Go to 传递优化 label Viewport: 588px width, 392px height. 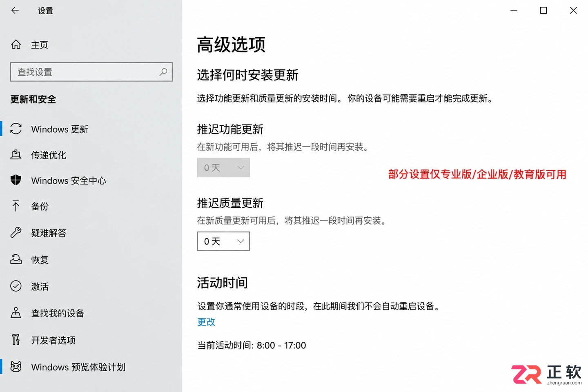click(49, 155)
